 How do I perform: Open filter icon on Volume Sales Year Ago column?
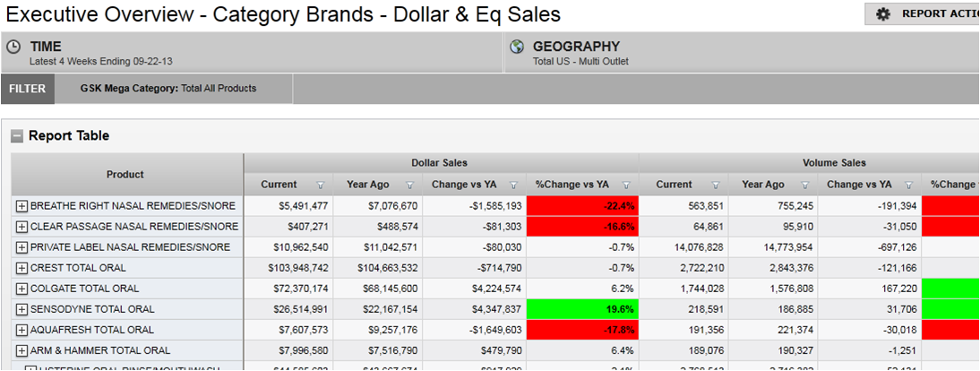804,185
